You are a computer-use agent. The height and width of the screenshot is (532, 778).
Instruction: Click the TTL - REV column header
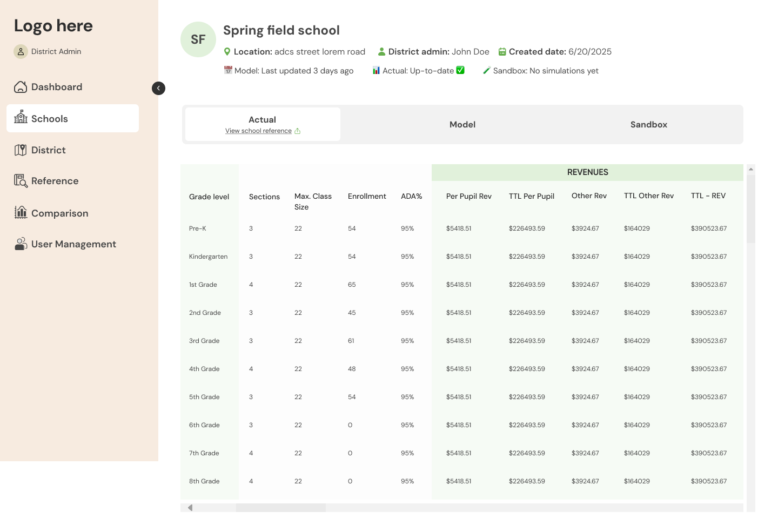(x=708, y=196)
